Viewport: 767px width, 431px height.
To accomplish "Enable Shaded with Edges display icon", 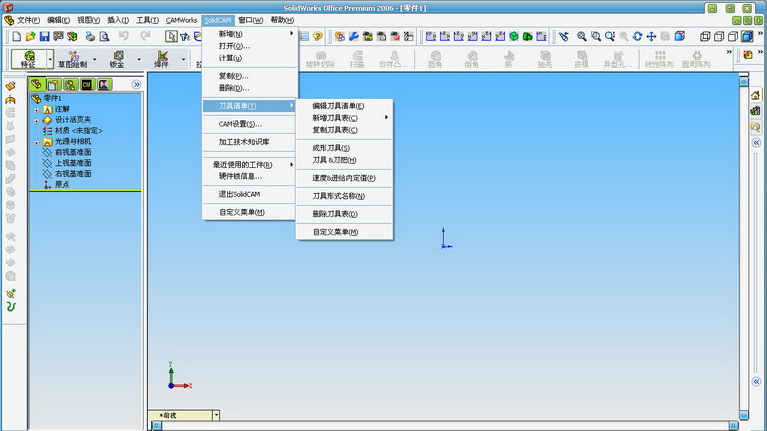I will click(x=747, y=36).
